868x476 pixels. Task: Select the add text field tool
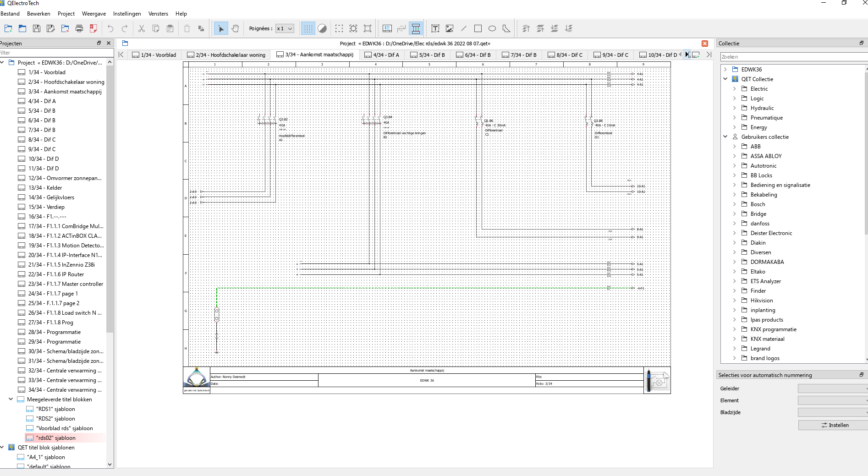(x=435, y=28)
